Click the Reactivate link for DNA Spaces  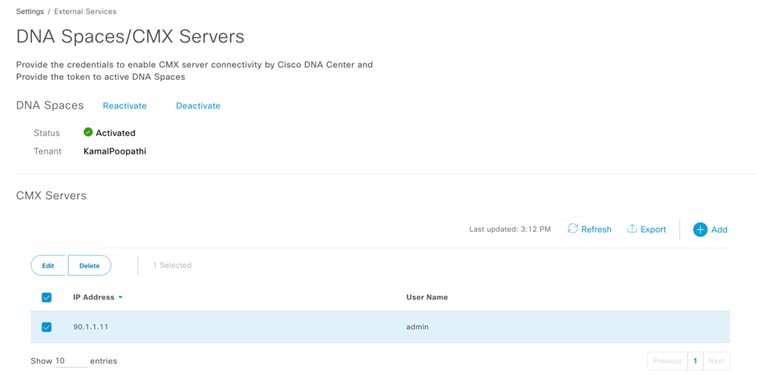click(125, 106)
